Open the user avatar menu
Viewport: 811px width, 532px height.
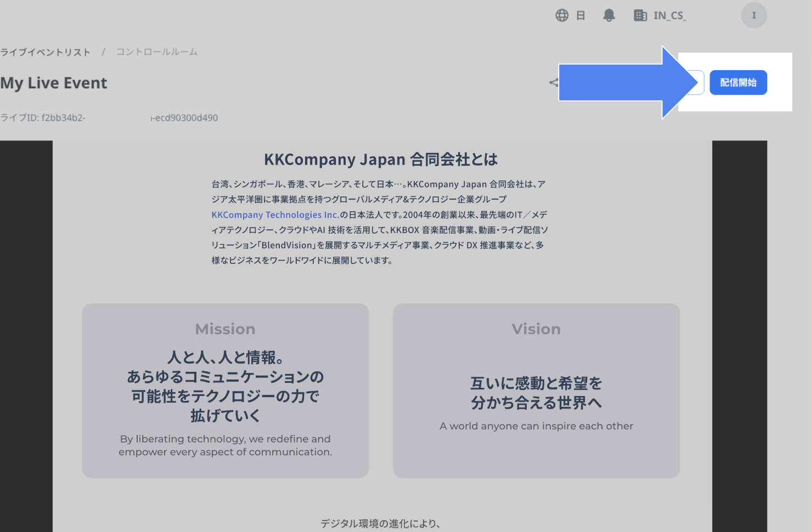tap(754, 15)
